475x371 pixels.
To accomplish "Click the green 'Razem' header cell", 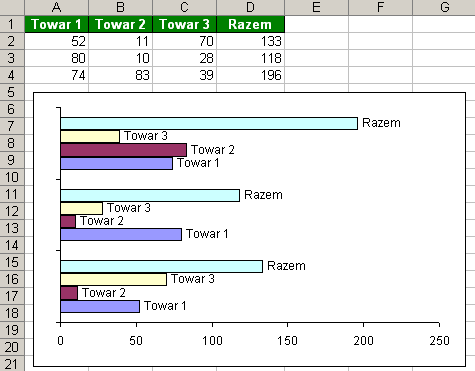I will point(250,24).
